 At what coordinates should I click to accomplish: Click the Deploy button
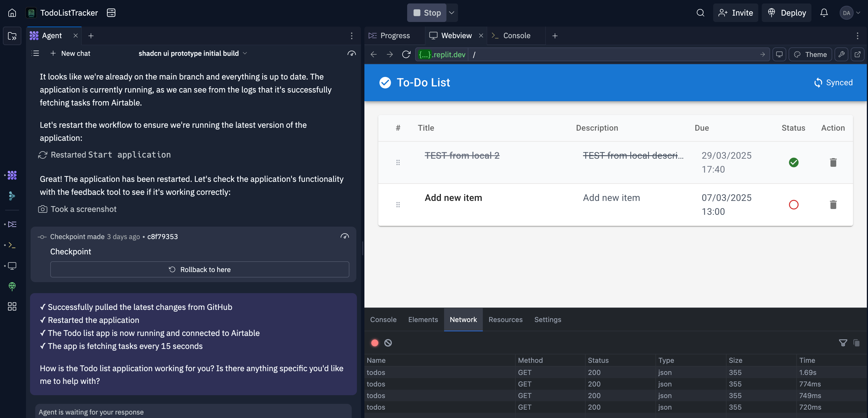tap(787, 13)
